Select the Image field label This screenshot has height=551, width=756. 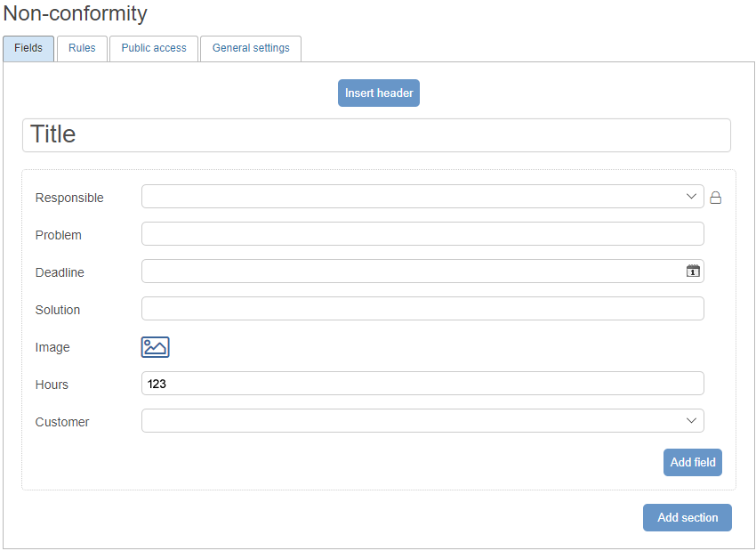(52, 347)
